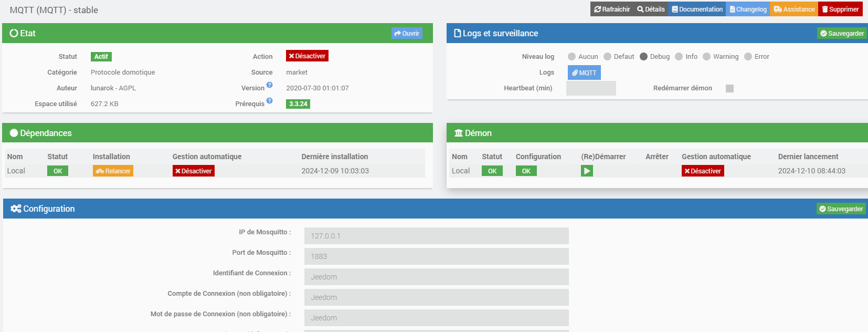The height and width of the screenshot is (332, 868).
Task: Start the demon with green play button
Action: pos(587,171)
